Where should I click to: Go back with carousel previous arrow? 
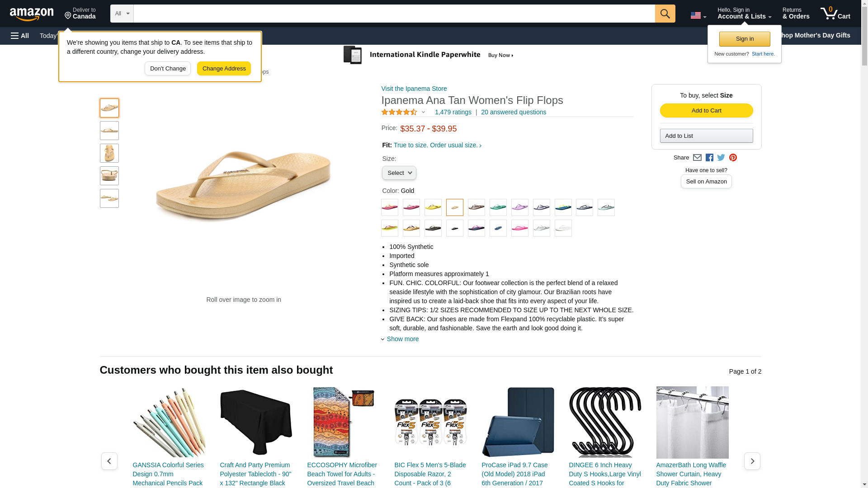(109, 461)
